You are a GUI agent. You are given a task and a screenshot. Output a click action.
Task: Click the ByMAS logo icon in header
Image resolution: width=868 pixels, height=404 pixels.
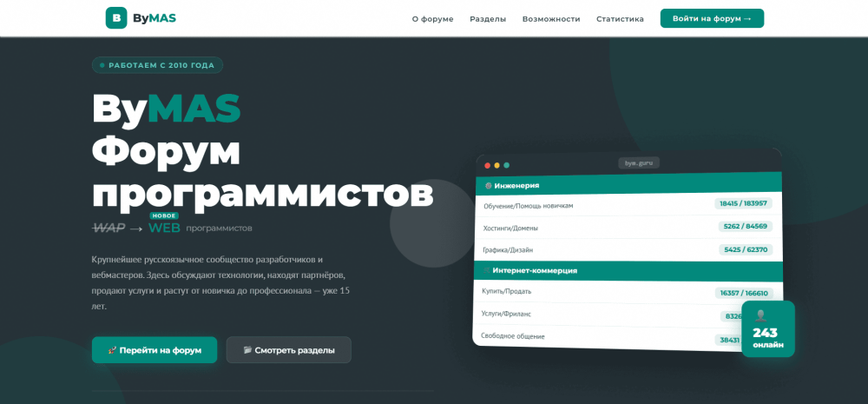click(116, 18)
